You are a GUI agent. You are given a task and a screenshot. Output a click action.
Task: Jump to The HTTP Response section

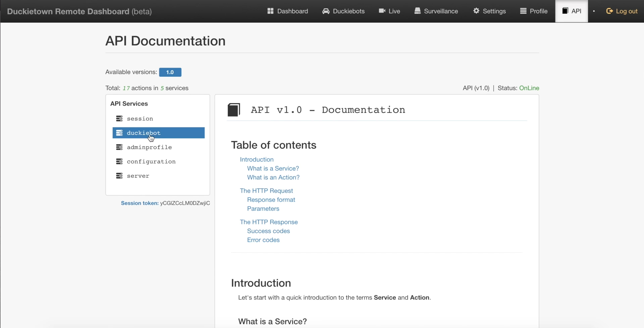[x=269, y=222]
